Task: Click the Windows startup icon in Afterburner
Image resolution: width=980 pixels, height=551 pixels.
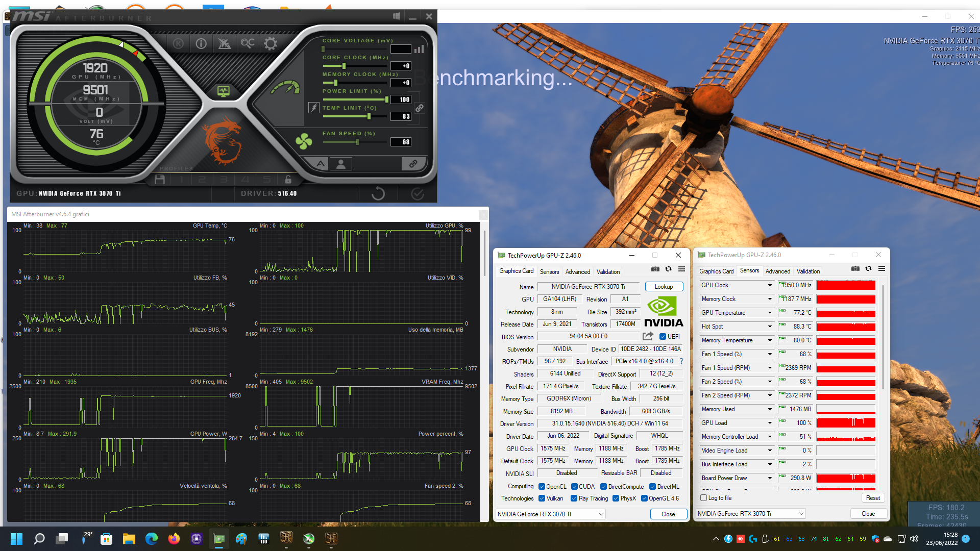Action: coord(397,16)
